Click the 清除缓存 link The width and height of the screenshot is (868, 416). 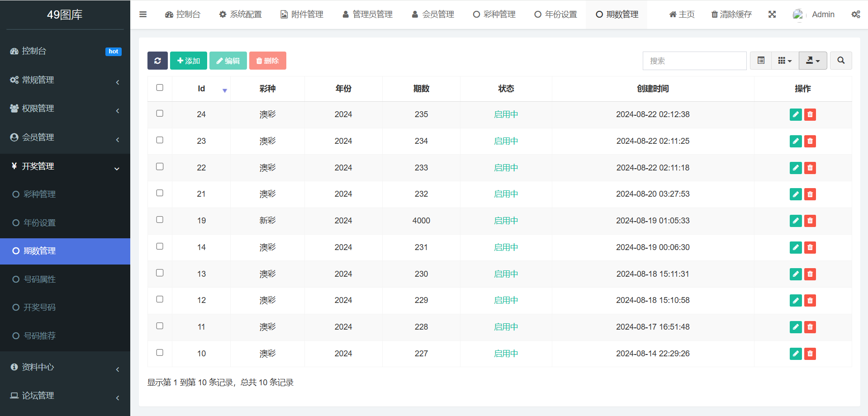coord(731,14)
